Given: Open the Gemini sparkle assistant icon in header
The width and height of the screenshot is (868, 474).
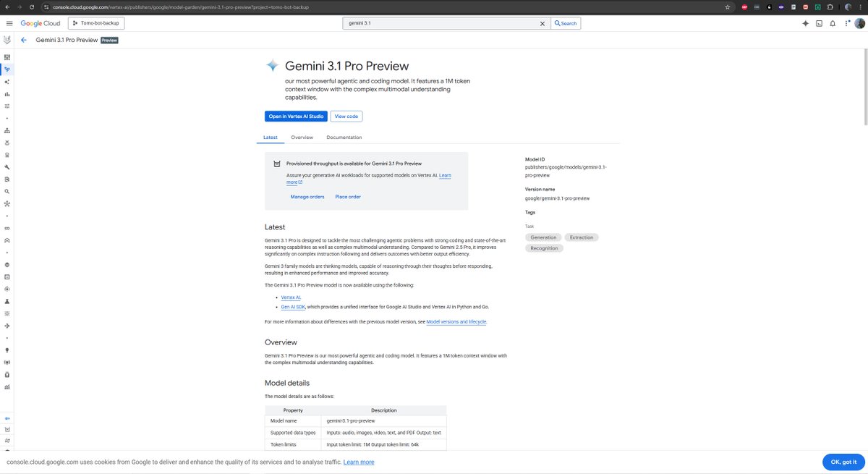Looking at the screenshot, I should click(x=805, y=23).
